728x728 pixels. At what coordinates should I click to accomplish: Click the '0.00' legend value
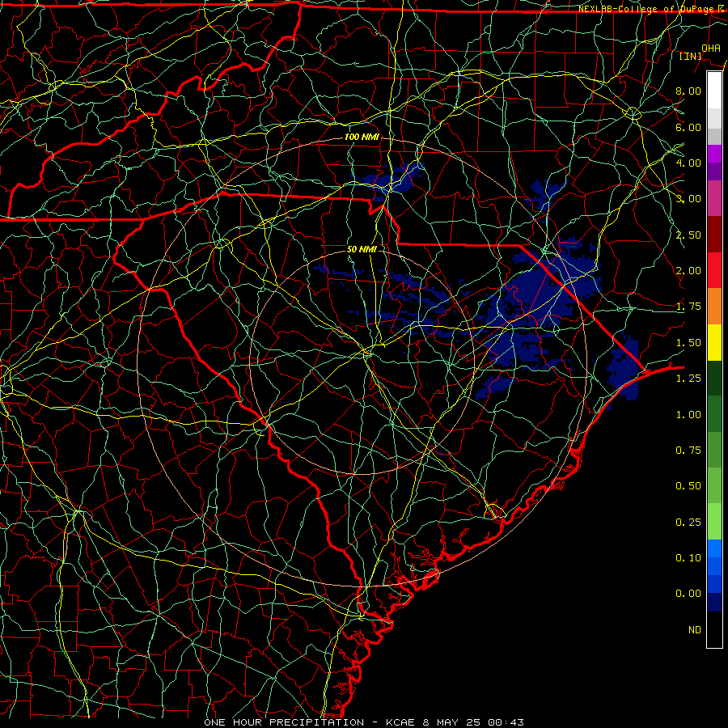pyautogui.click(x=688, y=594)
